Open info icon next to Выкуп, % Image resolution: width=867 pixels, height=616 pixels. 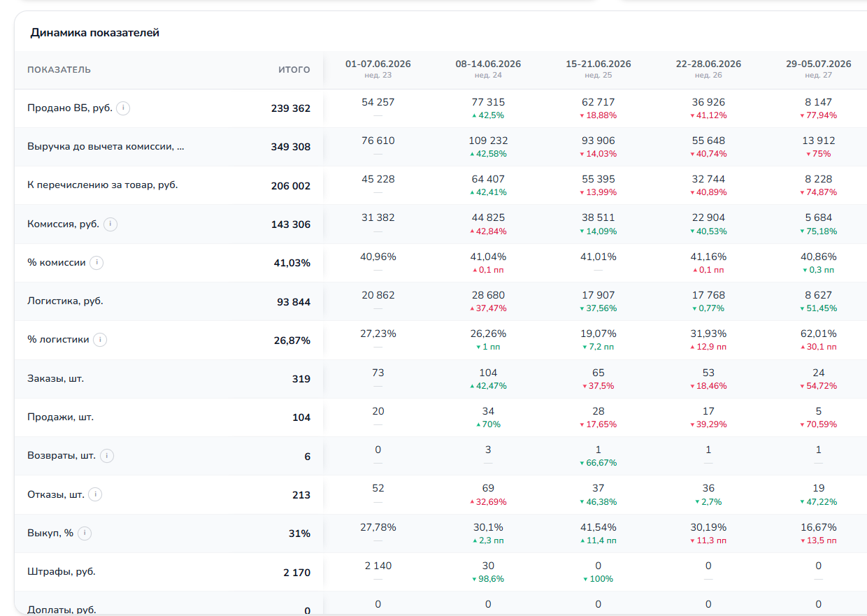(x=85, y=533)
